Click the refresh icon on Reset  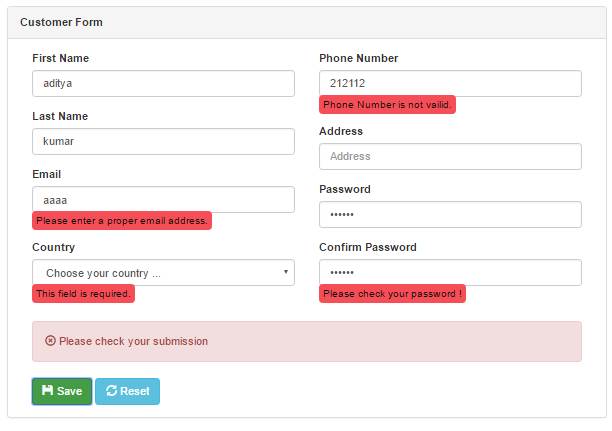[x=111, y=391]
